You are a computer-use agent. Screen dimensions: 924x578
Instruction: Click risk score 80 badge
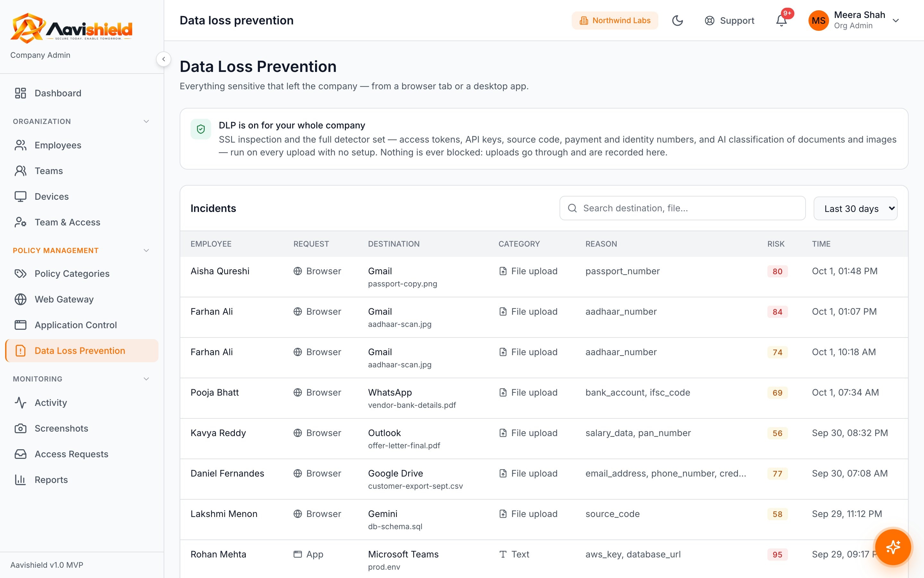click(x=777, y=271)
